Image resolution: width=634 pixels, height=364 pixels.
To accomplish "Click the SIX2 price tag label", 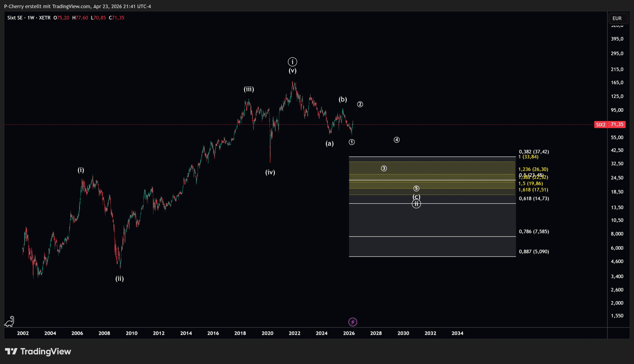I will [x=601, y=124].
